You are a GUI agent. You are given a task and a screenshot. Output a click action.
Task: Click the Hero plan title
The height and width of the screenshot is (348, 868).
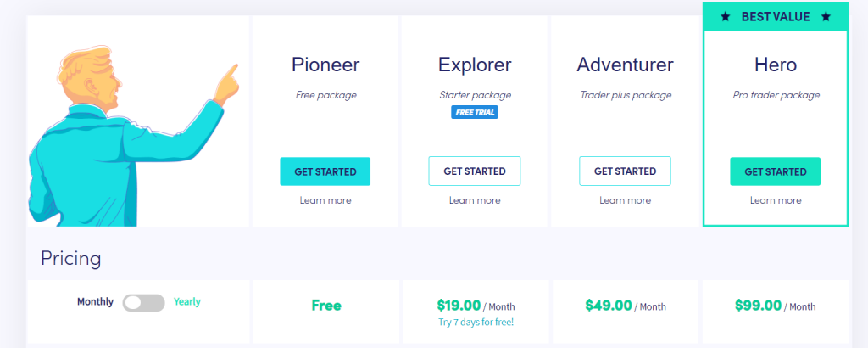point(776,65)
